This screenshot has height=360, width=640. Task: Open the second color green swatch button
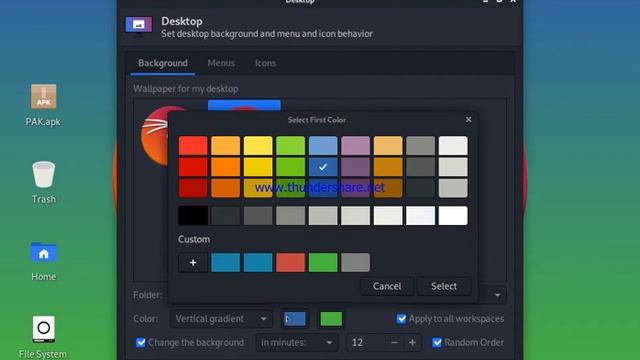click(331, 318)
